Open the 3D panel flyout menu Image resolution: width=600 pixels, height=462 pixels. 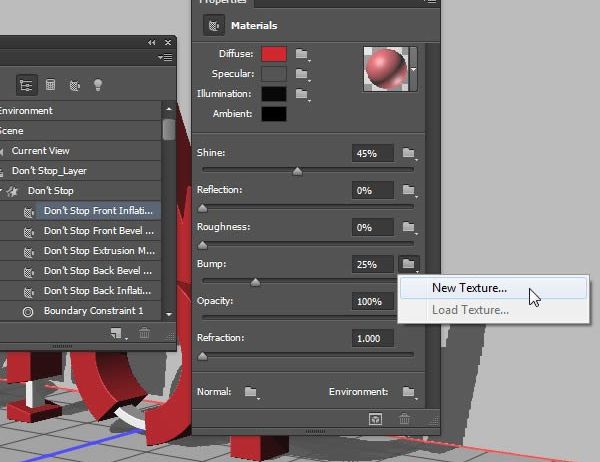pyautogui.click(x=165, y=57)
